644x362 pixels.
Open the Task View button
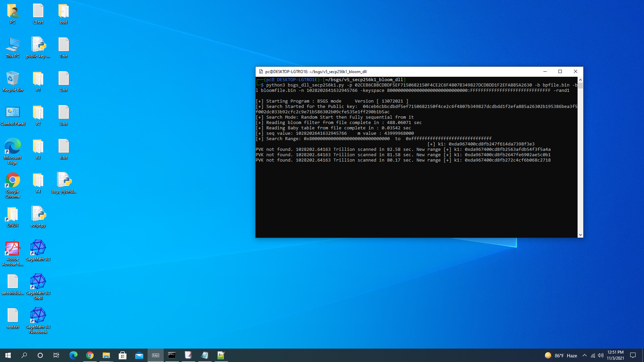click(56, 355)
